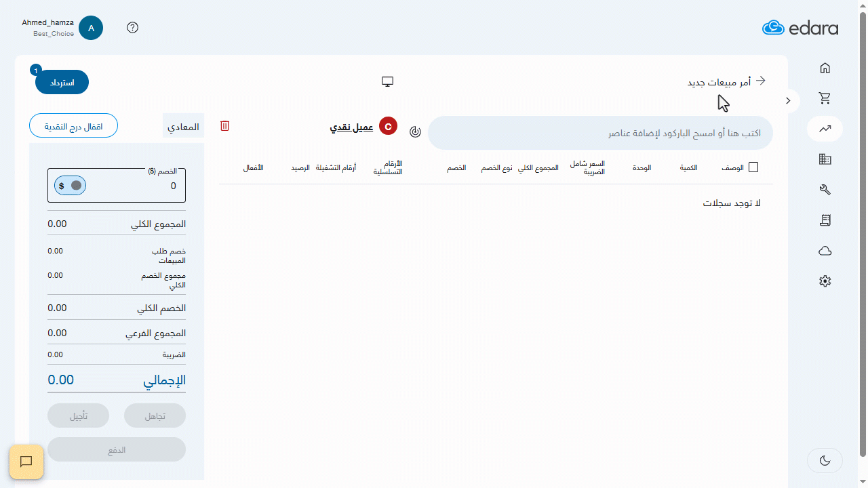Open the settings gear sidebar icon
Viewport: 868px width, 488px height.
point(825,281)
